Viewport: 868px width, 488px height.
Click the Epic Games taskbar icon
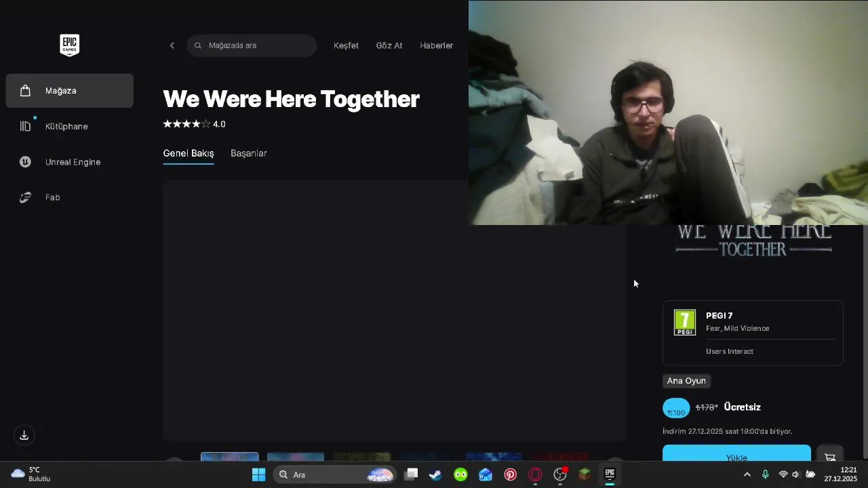tap(610, 474)
